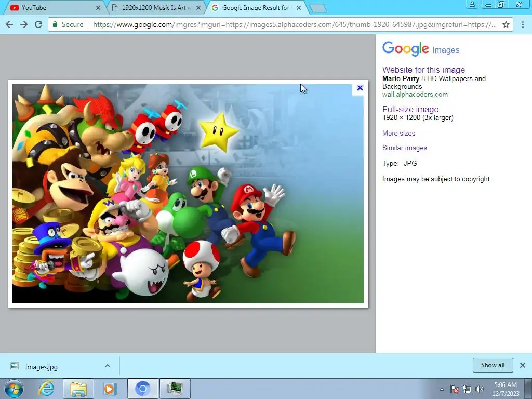The height and width of the screenshot is (399, 532).
Task: Open a new tab
Action: 318,8
